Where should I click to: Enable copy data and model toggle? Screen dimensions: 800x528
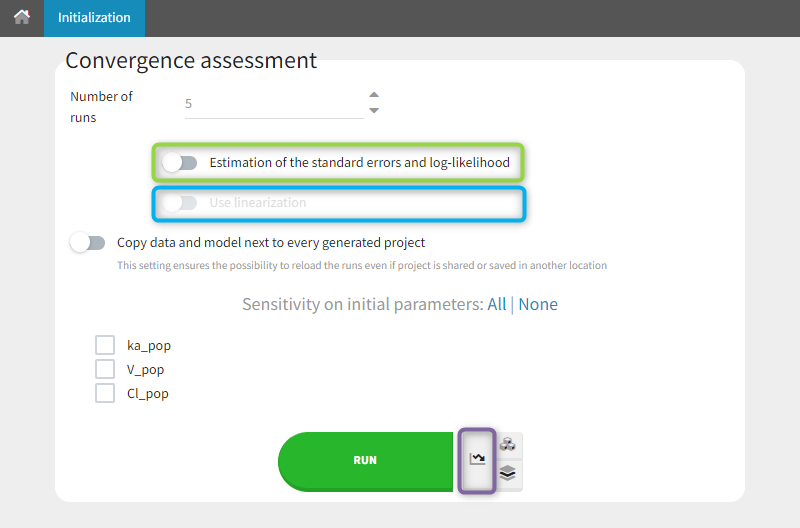click(88, 242)
